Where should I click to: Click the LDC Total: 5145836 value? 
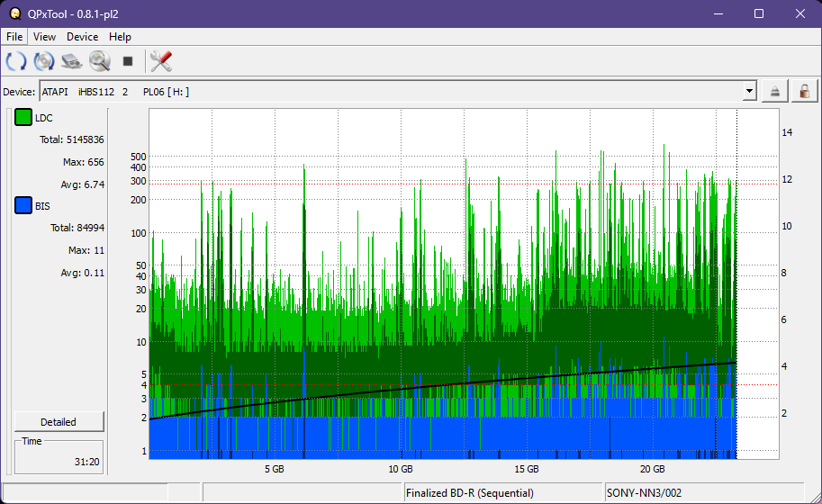coord(72,139)
